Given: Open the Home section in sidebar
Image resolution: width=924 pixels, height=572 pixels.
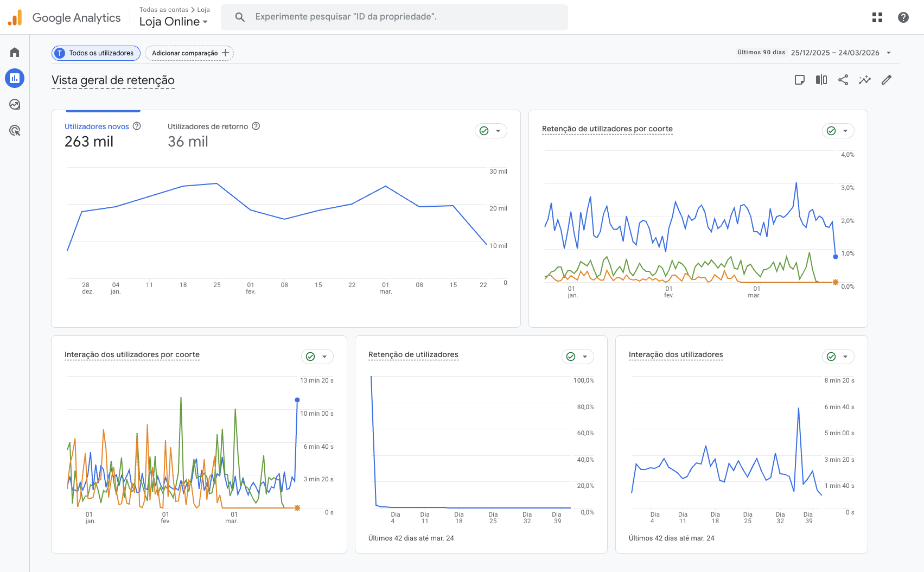Looking at the screenshot, I should [15, 52].
